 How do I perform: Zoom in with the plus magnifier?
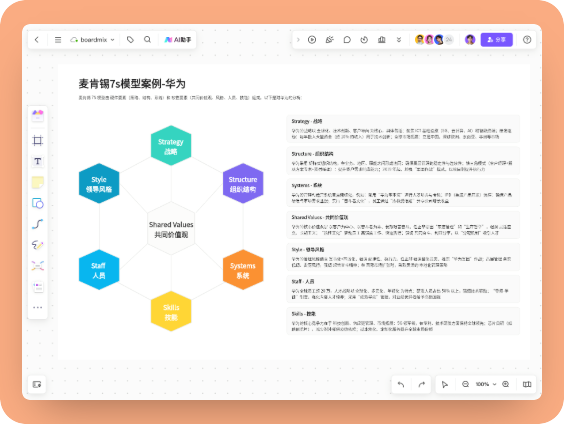[506, 384]
